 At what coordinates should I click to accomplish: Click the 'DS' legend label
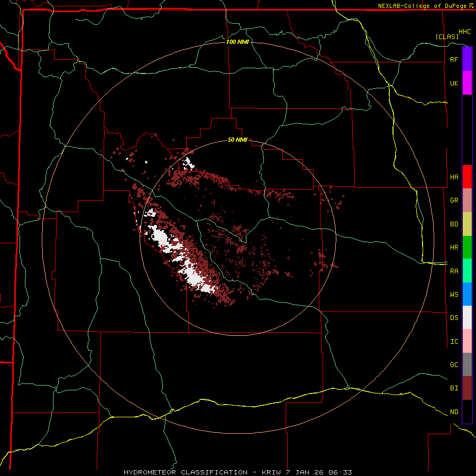(x=454, y=318)
